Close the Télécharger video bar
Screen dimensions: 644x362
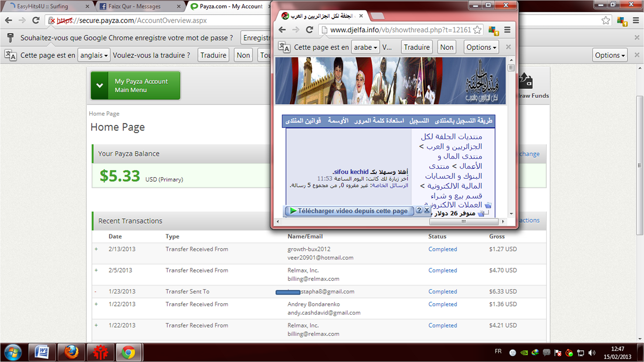pos(427,210)
